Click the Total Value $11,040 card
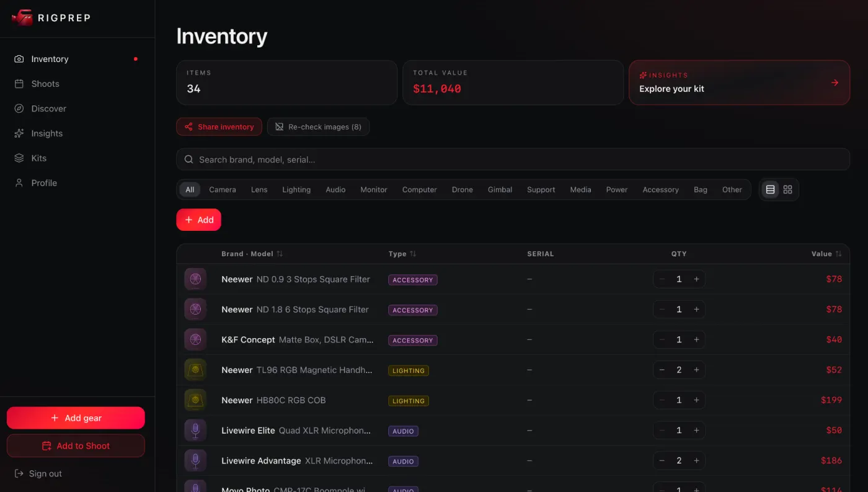 pos(513,83)
